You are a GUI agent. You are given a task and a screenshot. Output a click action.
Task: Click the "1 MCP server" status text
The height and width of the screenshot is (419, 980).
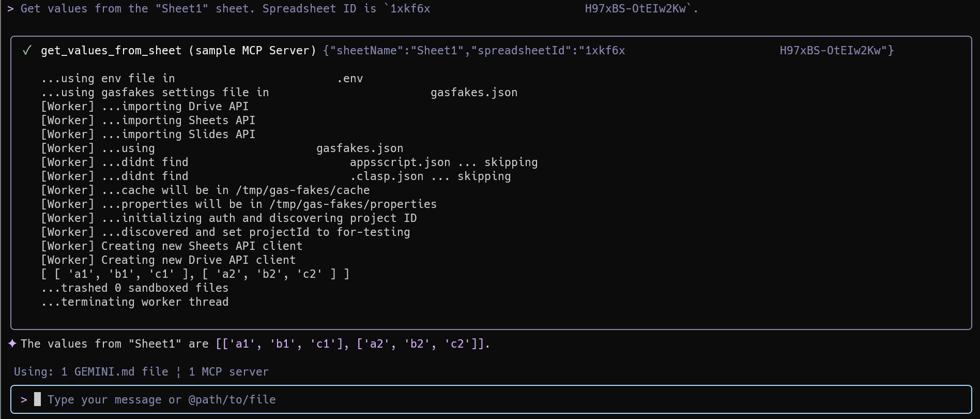[x=228, y=371]
